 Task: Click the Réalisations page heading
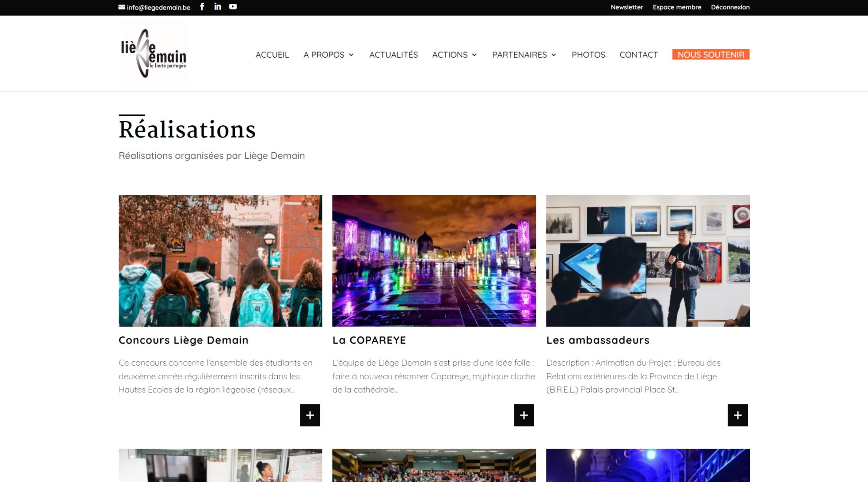click(x=187, y=129)
